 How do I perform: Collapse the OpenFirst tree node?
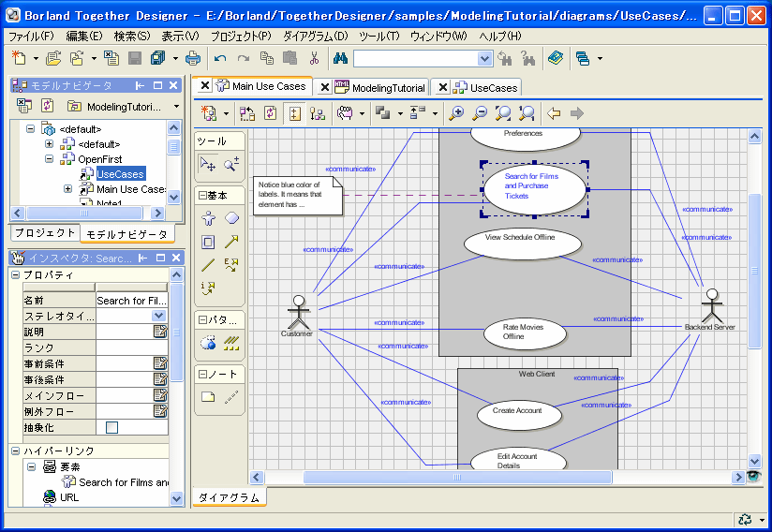50,159
